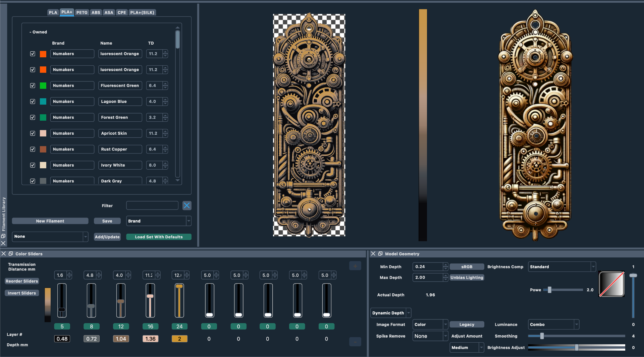The image size is (644, 357).
Task: Click the Save button
Action: 107,221
